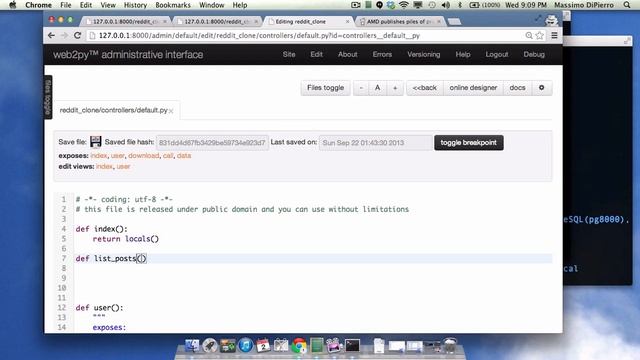Viewport: 640px width, 360px height.
Task: Click Logout in the web2py nav bar
Action: (497, 54)
